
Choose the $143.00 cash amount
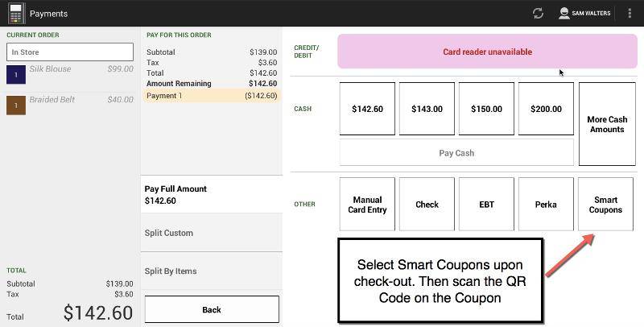tap(427, 109)
